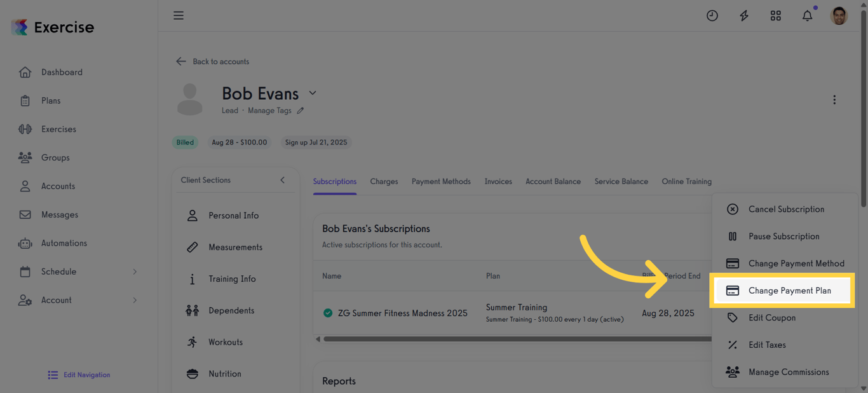Expand the Account sidebar chevron
Screen dimensions: 868x393
tap(135, 300)
